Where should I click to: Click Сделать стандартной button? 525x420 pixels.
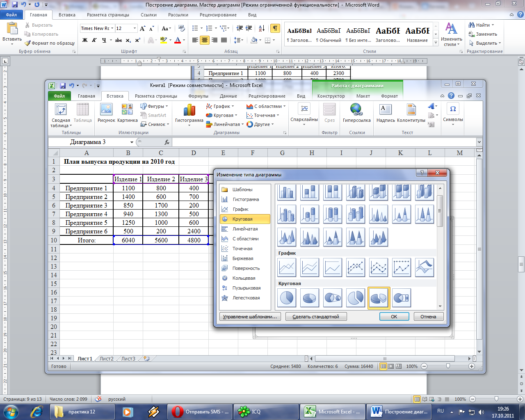pos(316,317)
